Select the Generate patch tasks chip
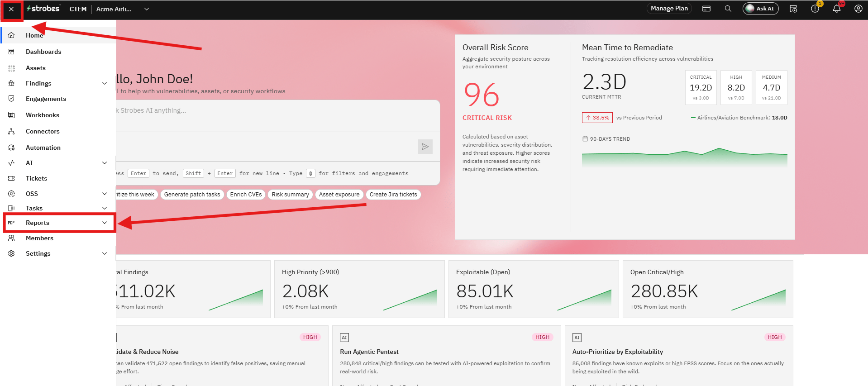The image size is (868, 386). tap(192, 195)
